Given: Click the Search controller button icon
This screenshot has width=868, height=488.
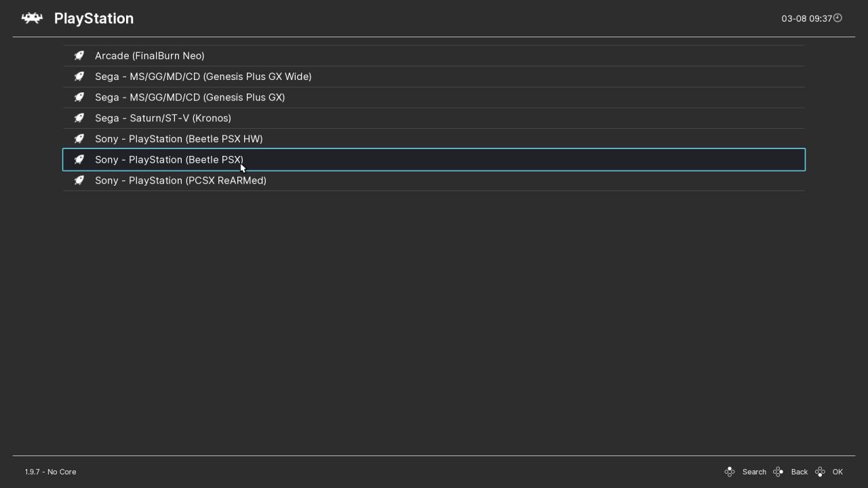Looking at the screenshot, I should pyautogui.click(x=730, y=472).
